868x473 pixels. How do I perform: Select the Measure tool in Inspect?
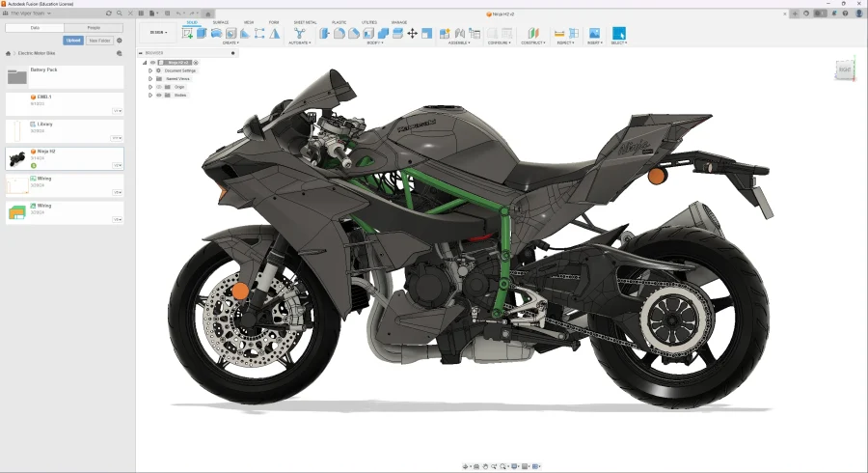tap(559, 34)
